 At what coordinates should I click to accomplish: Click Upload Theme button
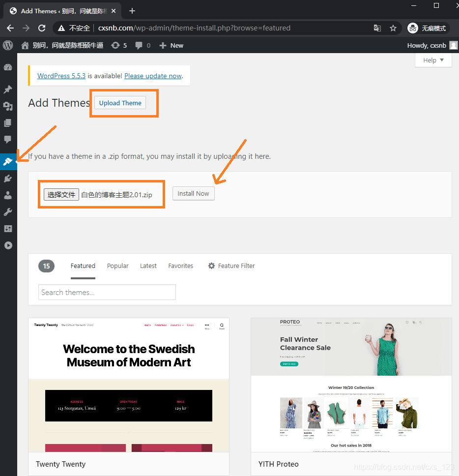(x=120, y=103)
